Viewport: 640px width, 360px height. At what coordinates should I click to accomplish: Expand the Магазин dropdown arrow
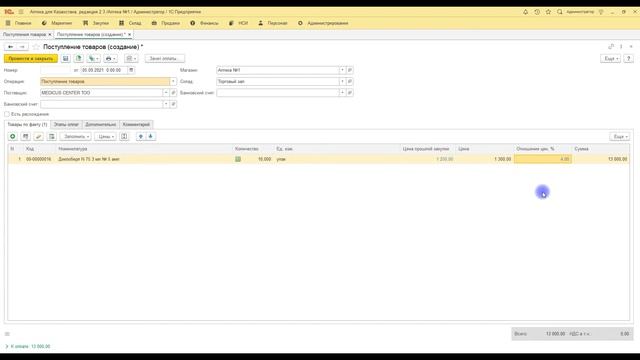coord(342,70)
